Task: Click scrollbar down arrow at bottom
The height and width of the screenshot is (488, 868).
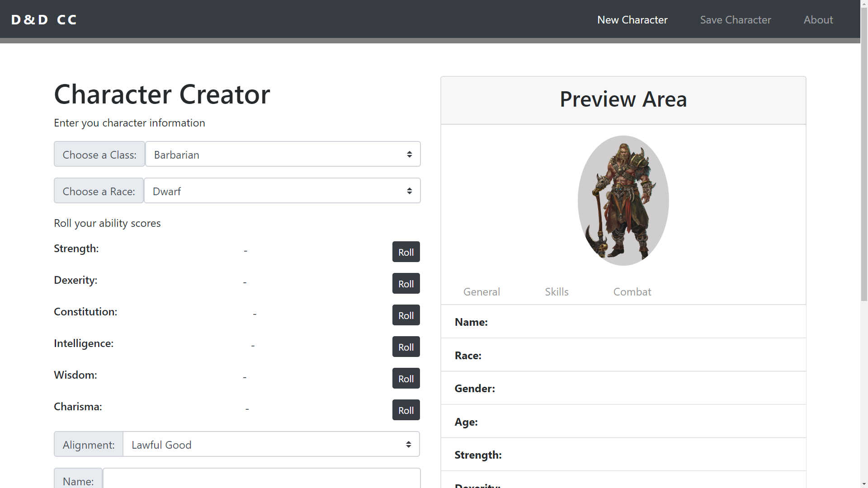Action: click(864, 484)
